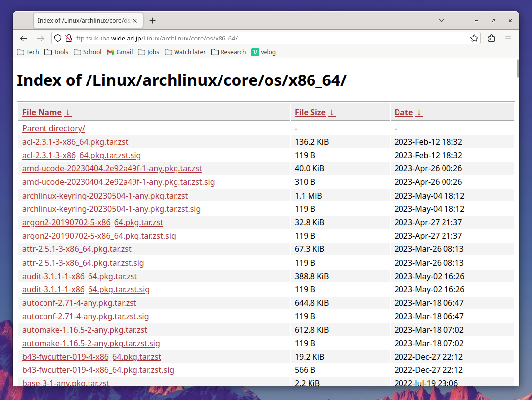Click the insecure connection padlock icon

click(x=69, y=38)
